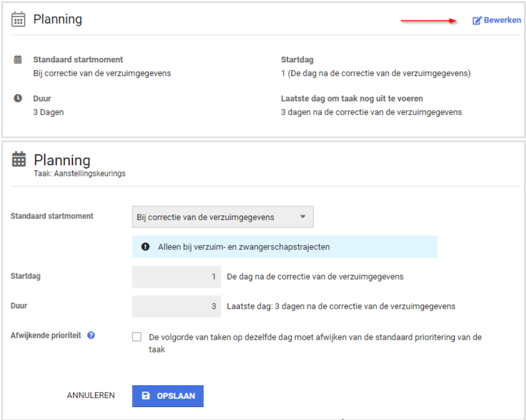526x420 pixels.
Task: Click the Taak: Aanstellingskeurings subtitle
Action: point(79,174)
